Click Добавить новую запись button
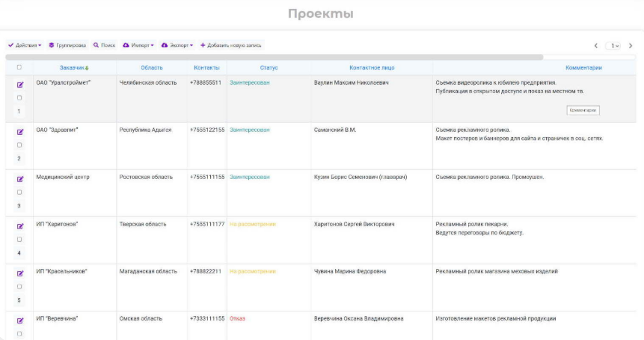The image size is (644, 340). pos(231,45)
